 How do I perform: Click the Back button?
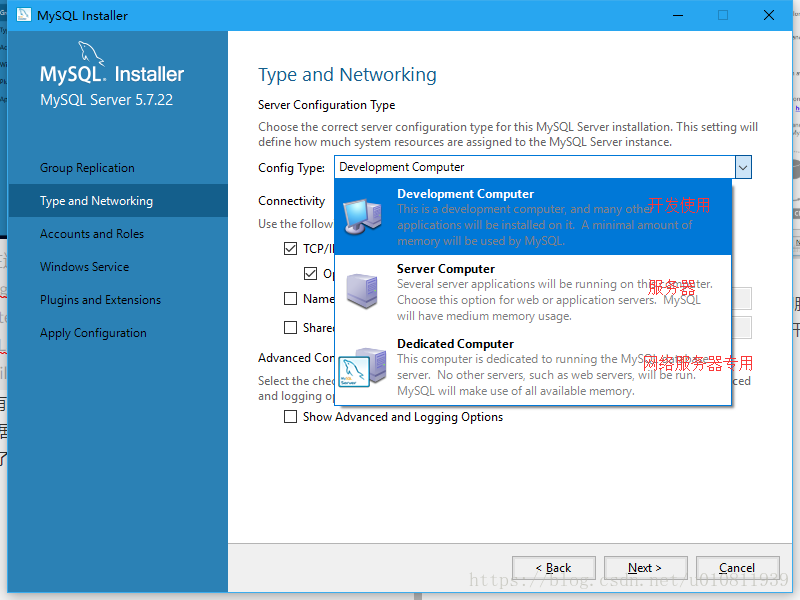click(554, 568)
